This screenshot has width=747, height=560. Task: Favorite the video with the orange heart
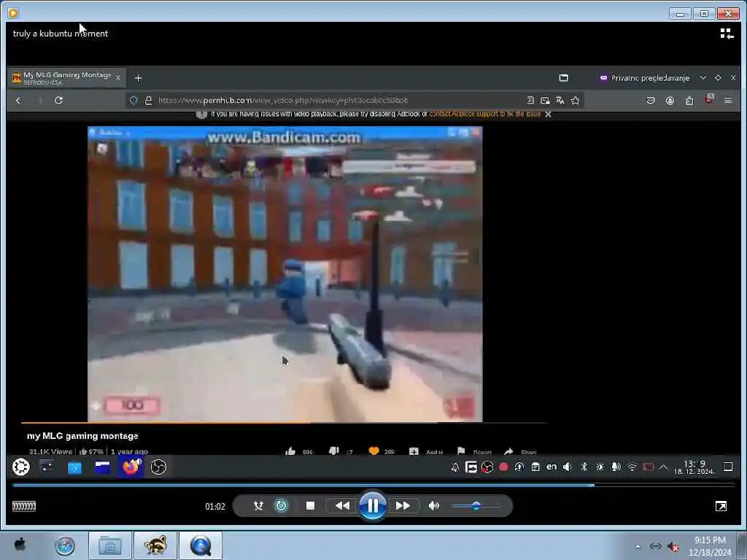pyautogui.click(x=374, y=451)
